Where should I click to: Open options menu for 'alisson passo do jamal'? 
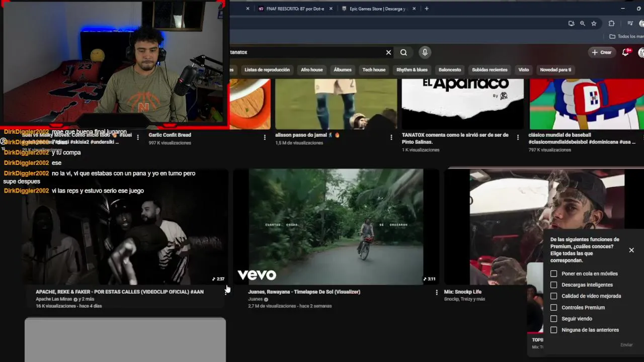(x=391, y=137)
